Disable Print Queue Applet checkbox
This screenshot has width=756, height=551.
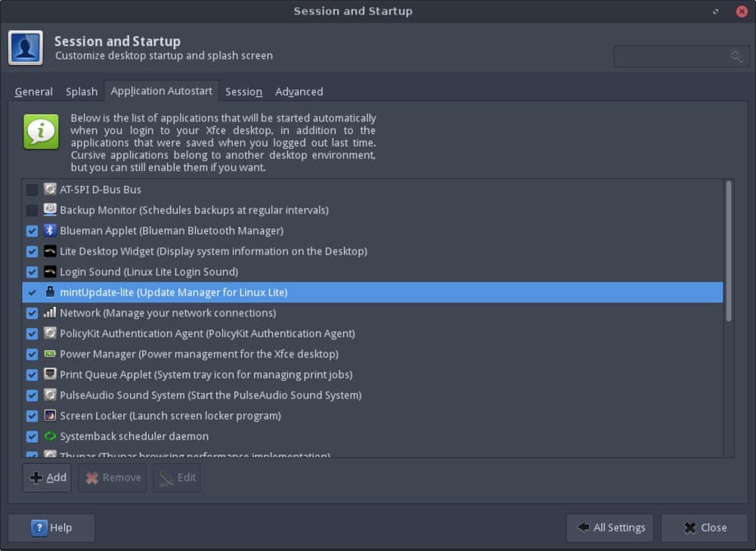(32, 375)
